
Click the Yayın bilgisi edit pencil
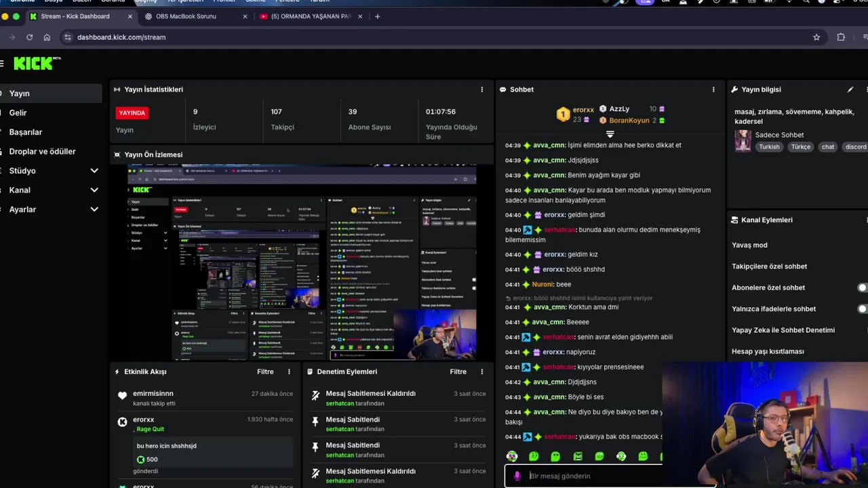[850, 89]
